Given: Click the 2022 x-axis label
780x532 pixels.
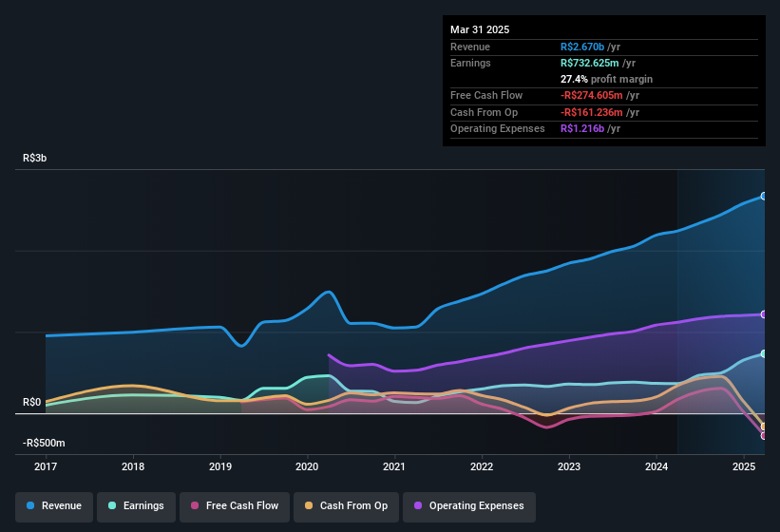Looking at the screenshot, I should [x=482, y=466].
